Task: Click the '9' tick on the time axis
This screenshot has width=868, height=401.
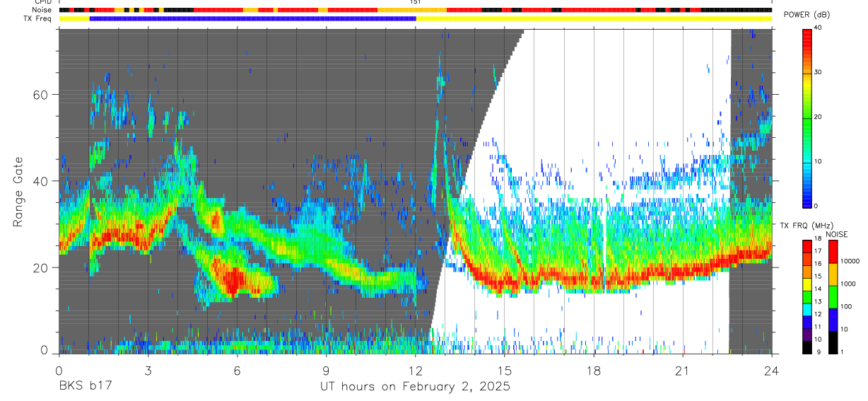Action: point(327,371)
